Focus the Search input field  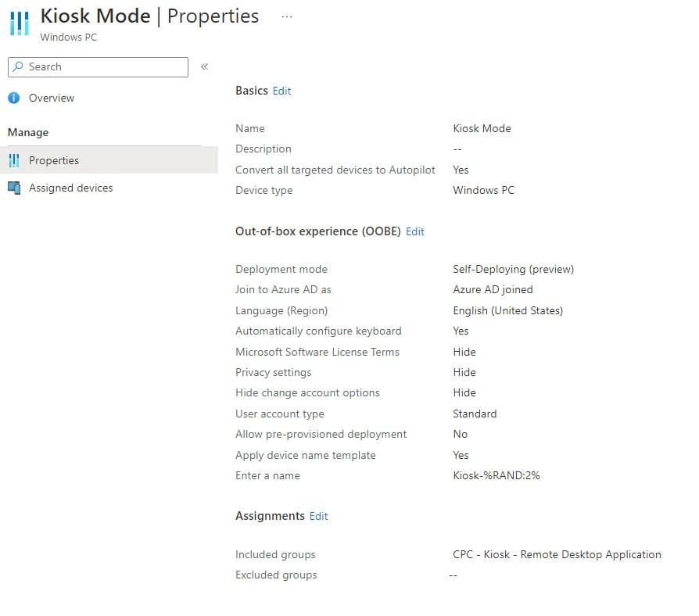coord(106,67)
